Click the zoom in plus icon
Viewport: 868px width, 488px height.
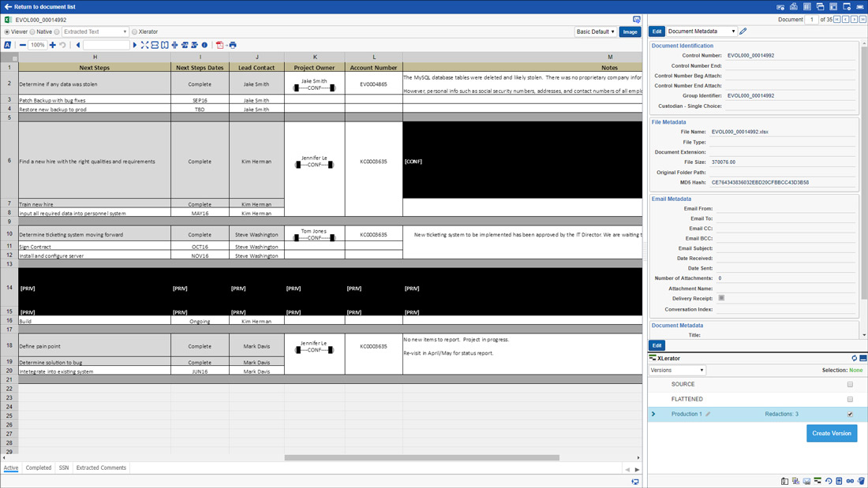53,45
